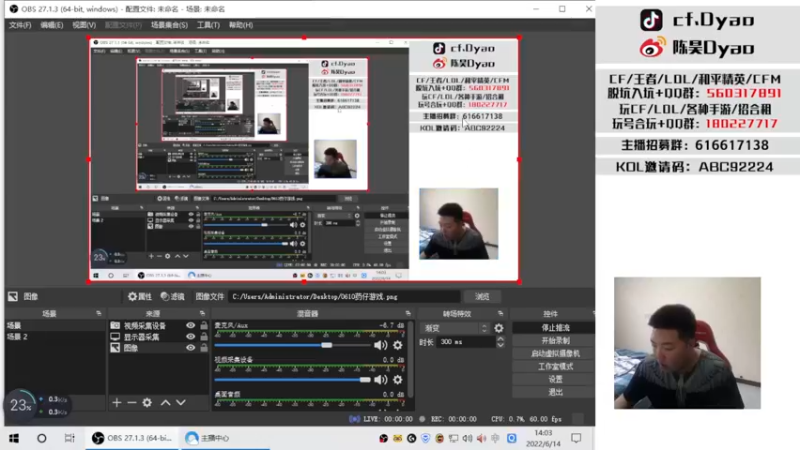Click OBS icon in system tray
The image size is (800, 450).
coord(383,438)
